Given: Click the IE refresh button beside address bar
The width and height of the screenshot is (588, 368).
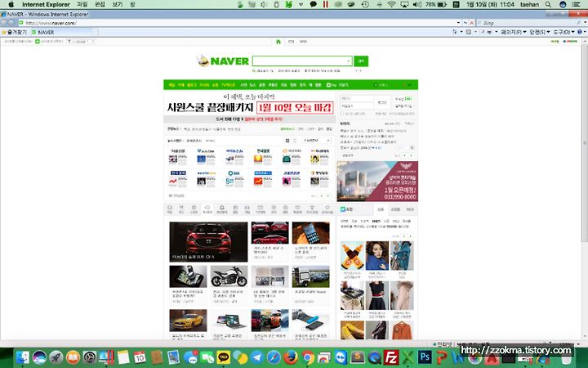Looking at the screenshot, I should pyautogui.click(x=465, y=23).
